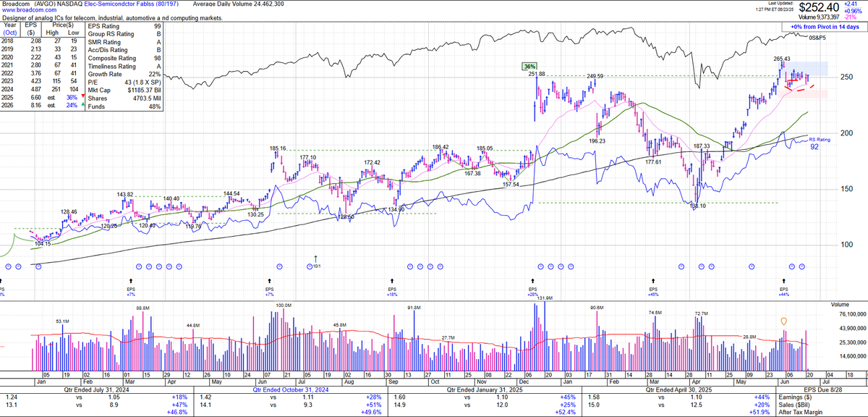Click the Average Daily Volume 24,462,300 text
Viewport: 868px width, 417px height.
(239, 4)
